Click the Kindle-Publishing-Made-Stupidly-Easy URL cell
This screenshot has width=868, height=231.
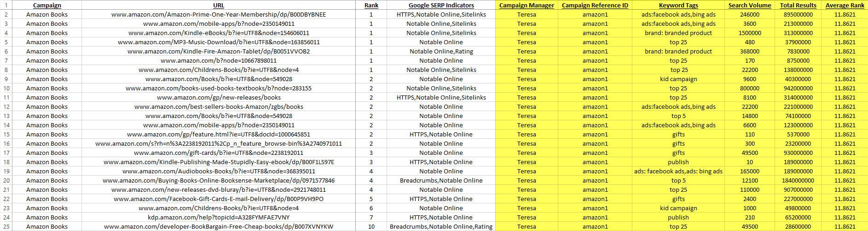[x=219, y=162]
